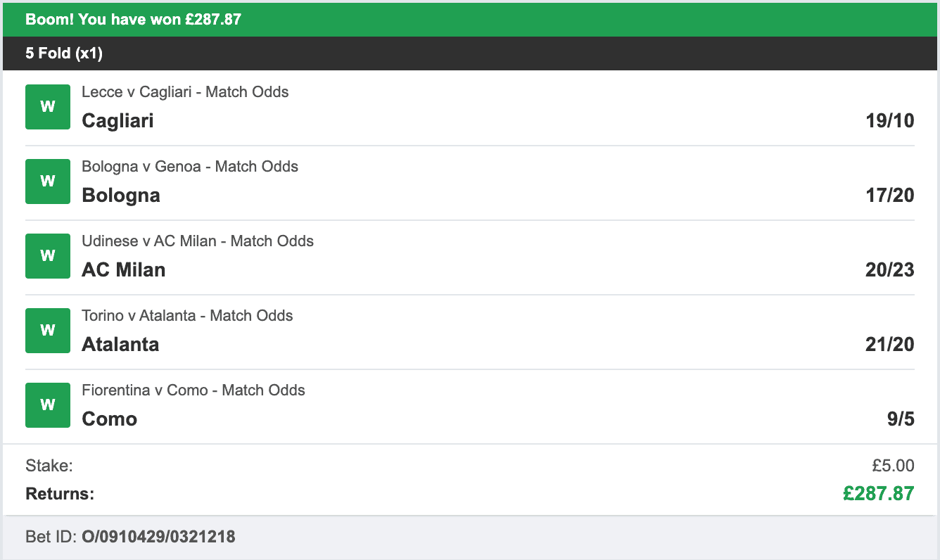This screenshot has width=940, height=560.
Task: Select the W win badge for Bologna
Action: [x=46, y=181]
